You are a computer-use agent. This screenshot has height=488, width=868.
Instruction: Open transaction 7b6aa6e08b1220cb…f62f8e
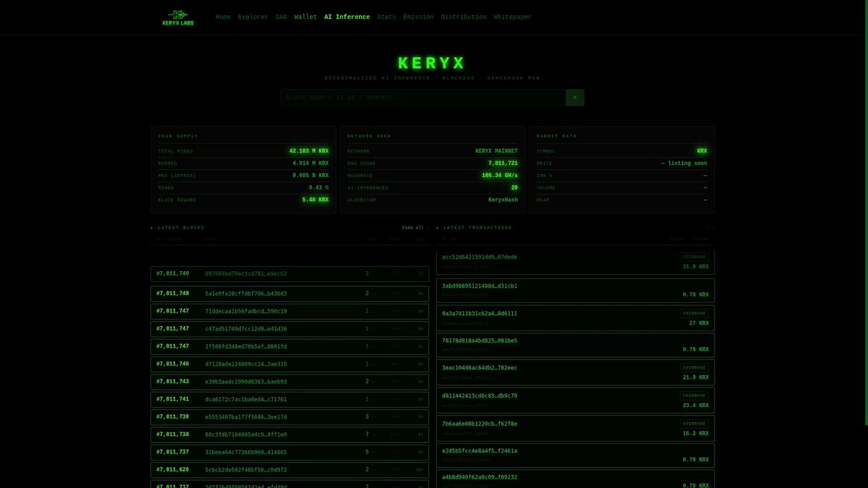pyautogui.click(x=480, y=424)
